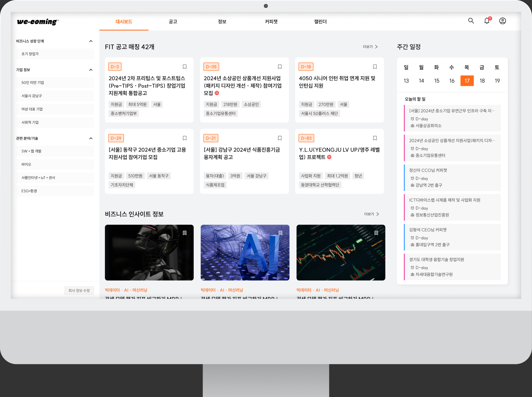
Task: Switch to the 정보 tab
Action: click(222, 22)
